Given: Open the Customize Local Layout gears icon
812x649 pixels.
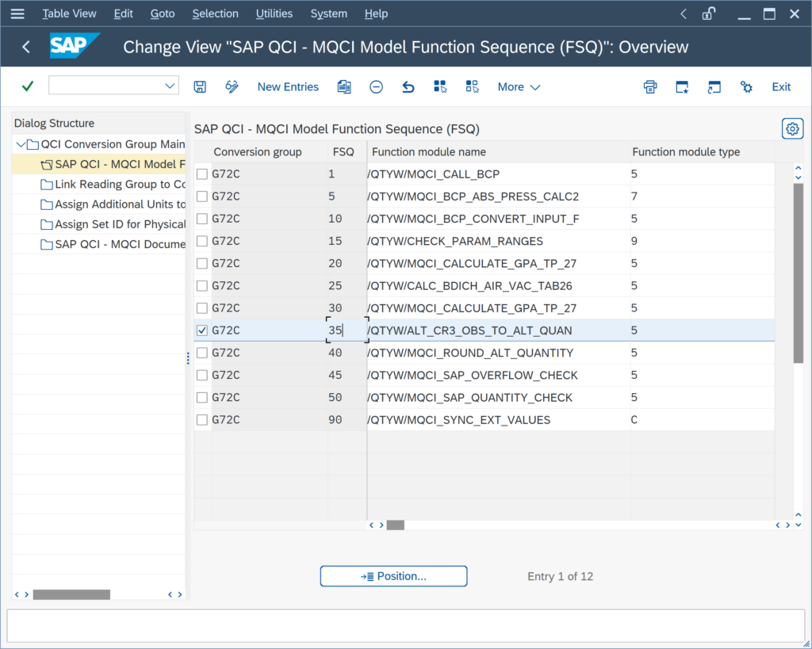Looking at the screenshot, I should point(746,87).
